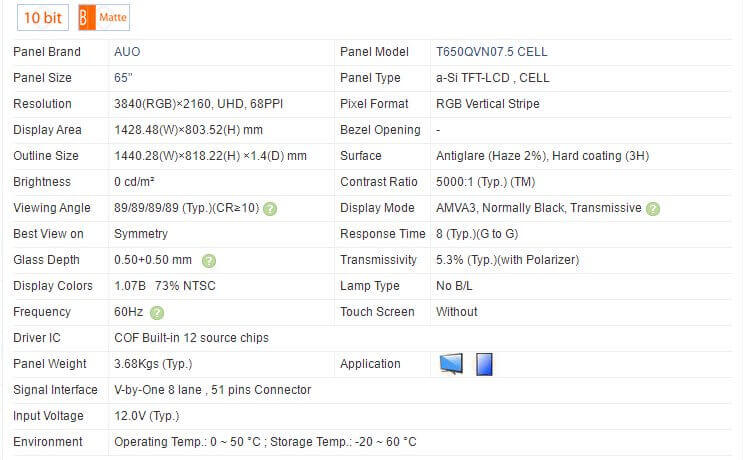
Task: Select the tablet-shaped application icon
Action: [484, 364]
